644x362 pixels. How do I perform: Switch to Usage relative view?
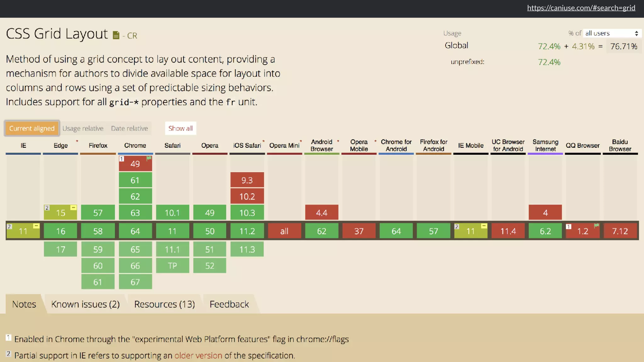[x=83, y=128]
